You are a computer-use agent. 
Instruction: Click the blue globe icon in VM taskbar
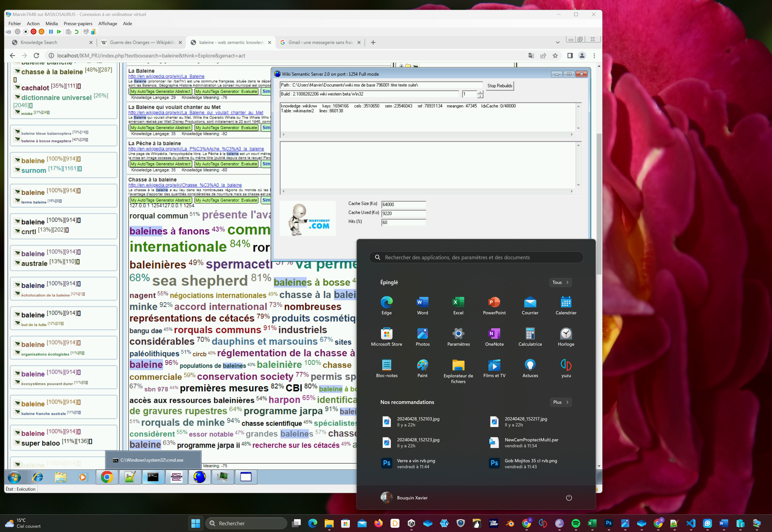click(x=199, y=477)
